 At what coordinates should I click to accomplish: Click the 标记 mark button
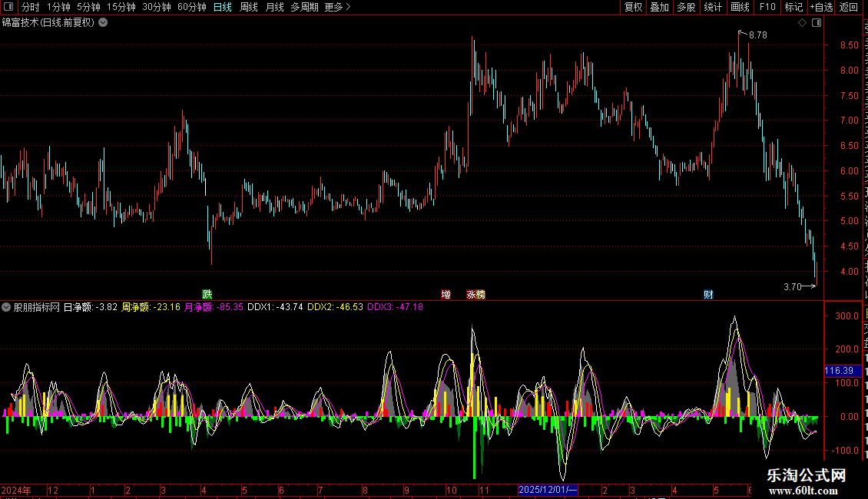point(793,7)
